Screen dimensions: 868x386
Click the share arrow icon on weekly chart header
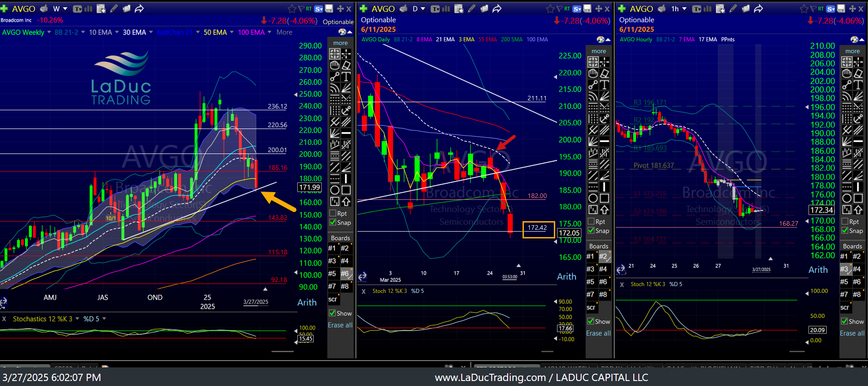click(x=139, y=9)
